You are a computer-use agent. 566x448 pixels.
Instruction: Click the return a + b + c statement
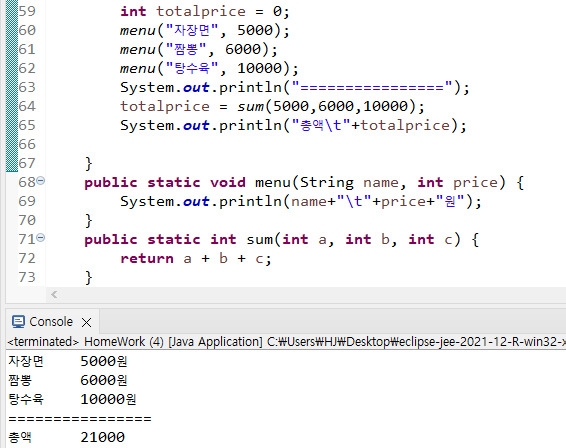(196, 258)
